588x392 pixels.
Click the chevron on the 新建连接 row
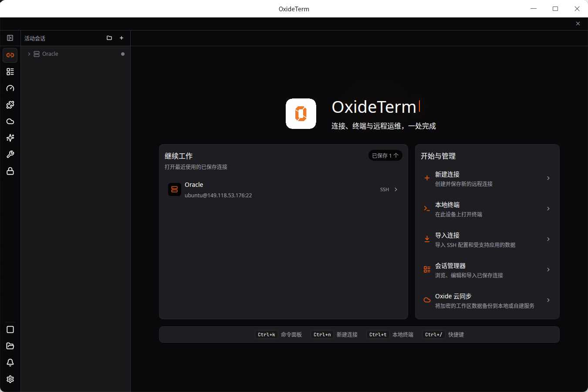[548, 178]
